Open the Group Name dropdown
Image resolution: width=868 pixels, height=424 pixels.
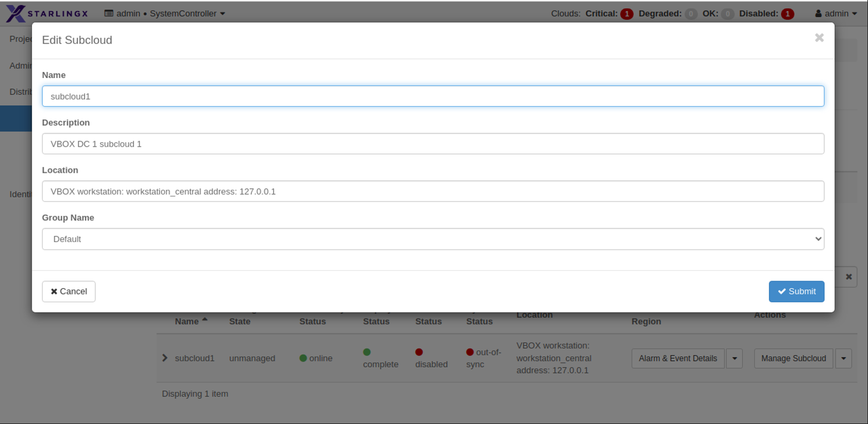[433, 239]
